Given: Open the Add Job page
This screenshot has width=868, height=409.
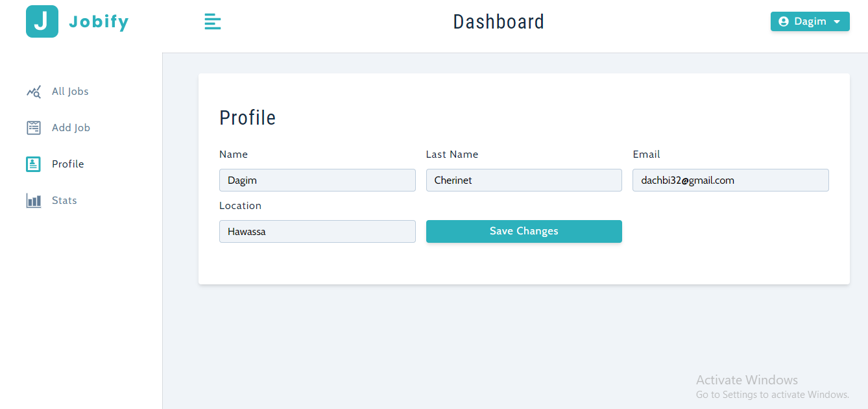Looking at the screenshot, I should point(70,127).
